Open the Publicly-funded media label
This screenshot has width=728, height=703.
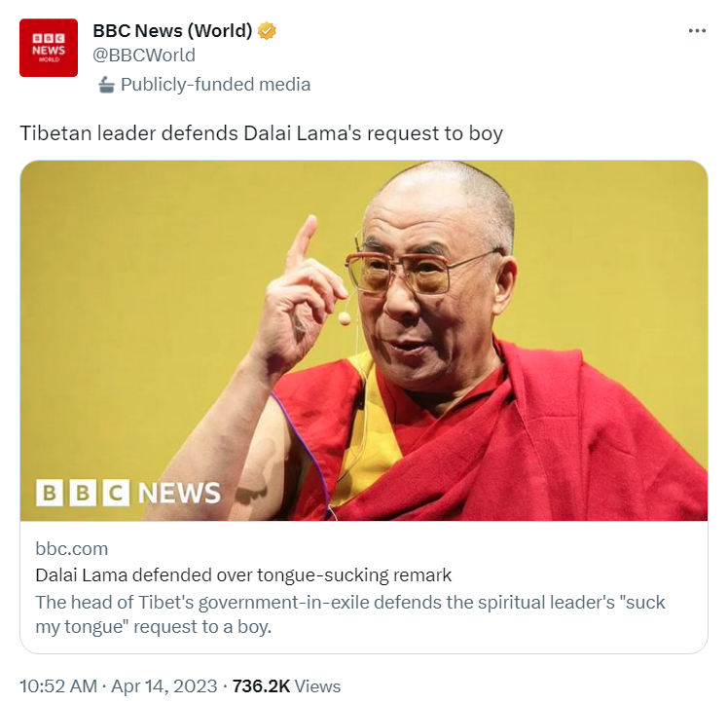pos(215,85)
